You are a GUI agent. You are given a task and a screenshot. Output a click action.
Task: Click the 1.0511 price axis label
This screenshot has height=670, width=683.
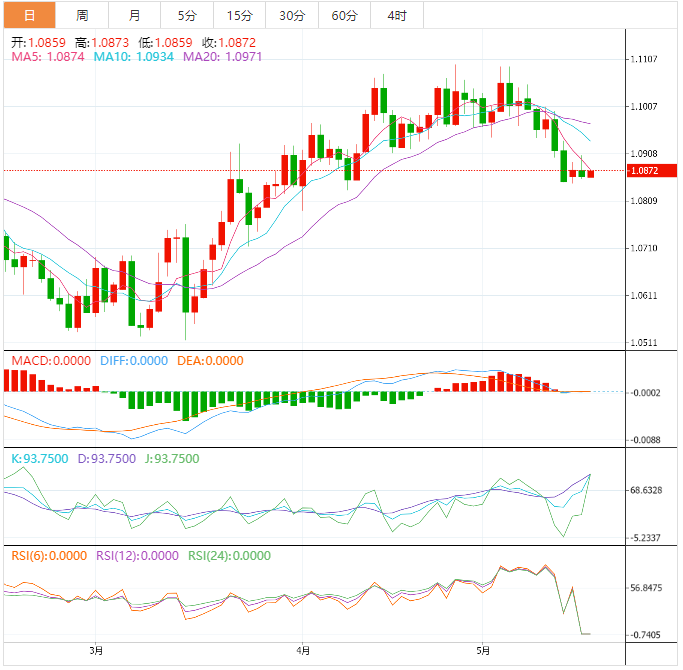[644, 343]
